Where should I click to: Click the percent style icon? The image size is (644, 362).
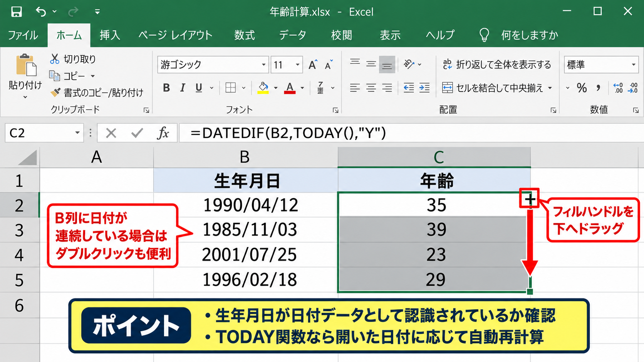point(582,88)
